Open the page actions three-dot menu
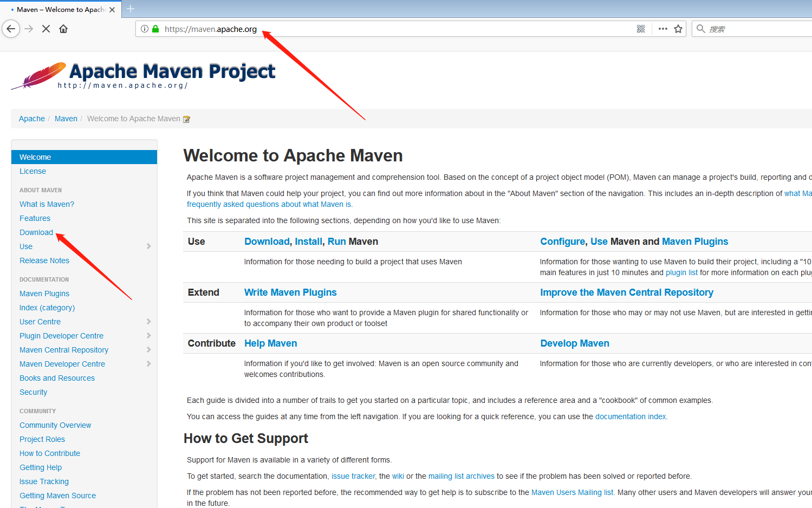This screenshot has height=508, width=812. point(663,29)
